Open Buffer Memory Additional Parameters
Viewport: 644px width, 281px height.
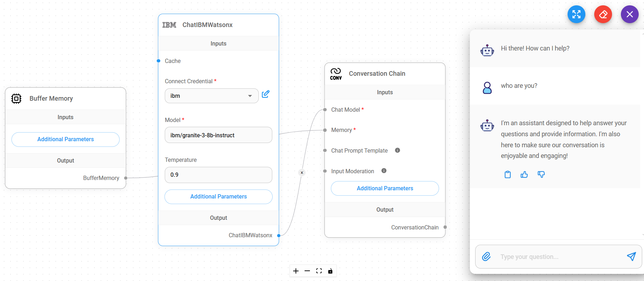coord(65,139)
